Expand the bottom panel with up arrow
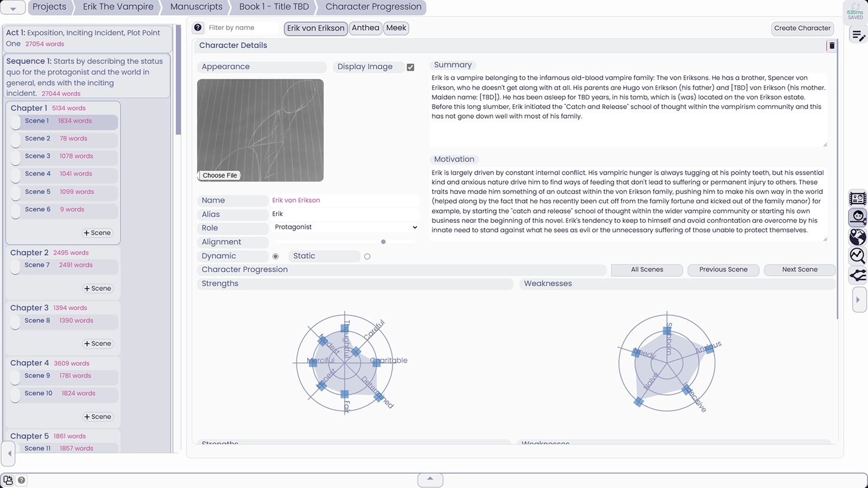Image resolution: width=868 pixels, height=488 pixels. [430, 479]
